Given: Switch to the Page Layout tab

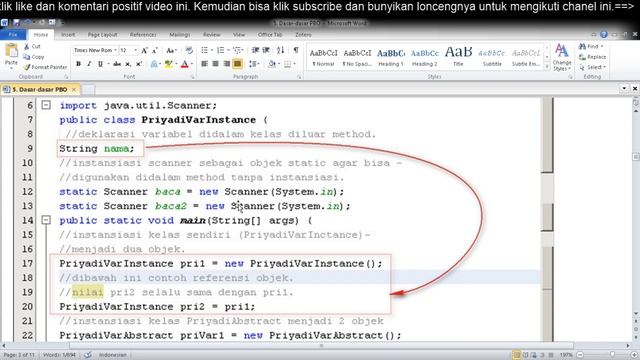Looking at the screenshot, I should coord(102,35).
